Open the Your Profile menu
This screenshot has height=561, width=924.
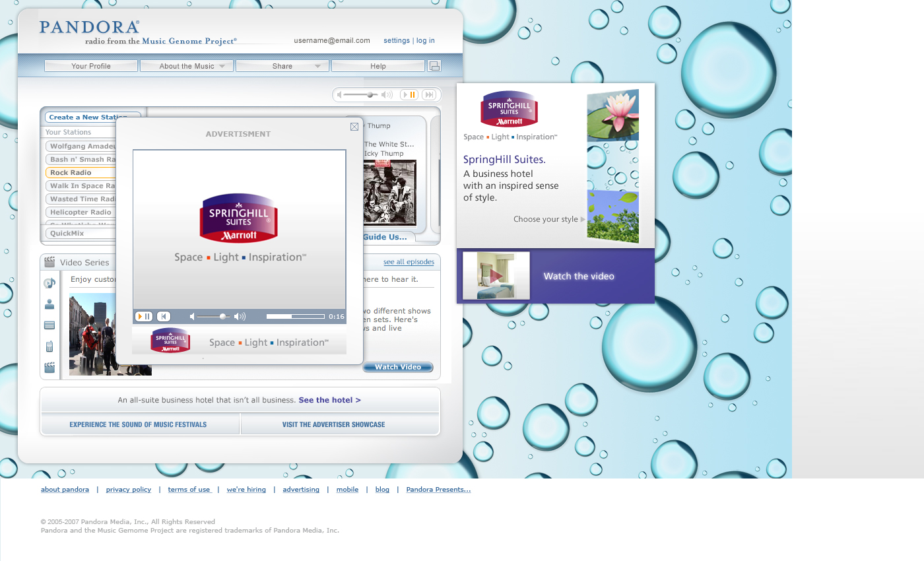[91, 66]
